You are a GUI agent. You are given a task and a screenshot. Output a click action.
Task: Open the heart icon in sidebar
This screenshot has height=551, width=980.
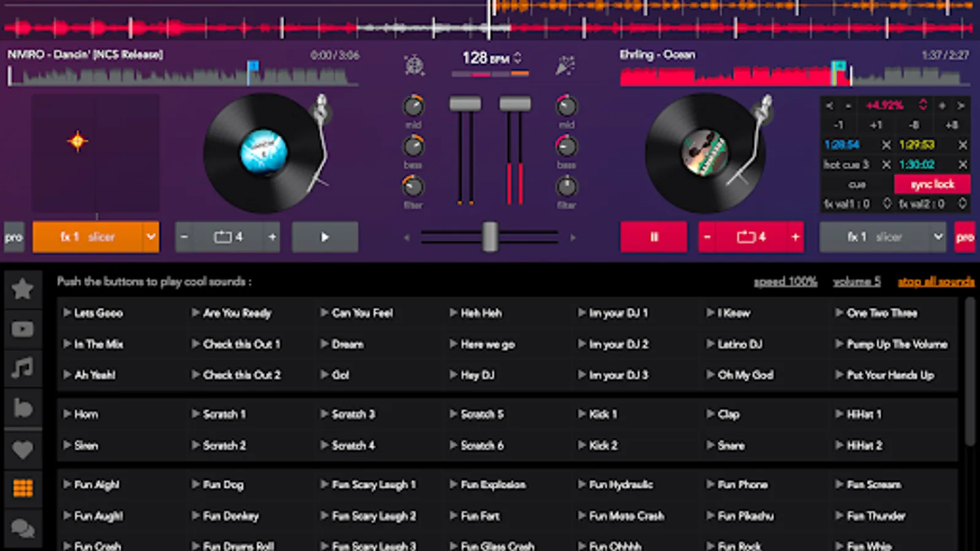[23, 449]
